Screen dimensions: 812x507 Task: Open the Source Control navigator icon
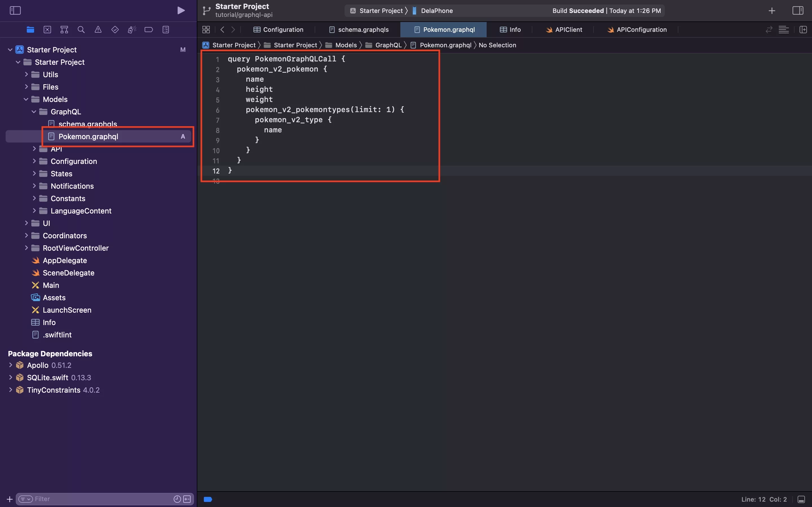[x=47, y=30]
